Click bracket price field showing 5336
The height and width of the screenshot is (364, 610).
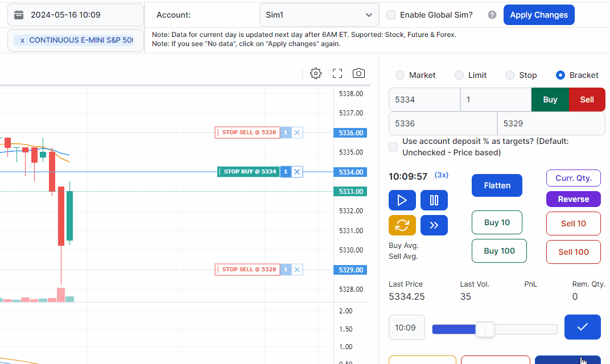click(443, 123)
